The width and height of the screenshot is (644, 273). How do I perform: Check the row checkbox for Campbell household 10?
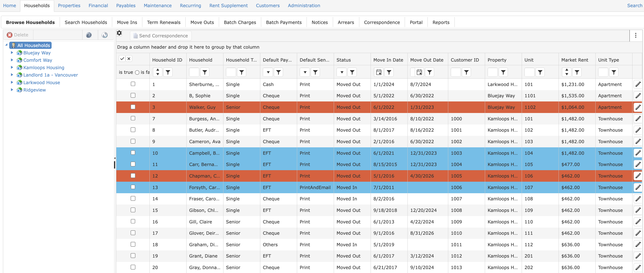point(133,153)
